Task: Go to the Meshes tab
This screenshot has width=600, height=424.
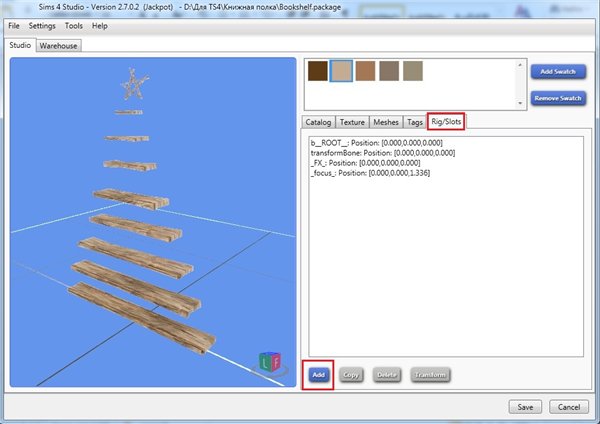Action: [385, 122]
